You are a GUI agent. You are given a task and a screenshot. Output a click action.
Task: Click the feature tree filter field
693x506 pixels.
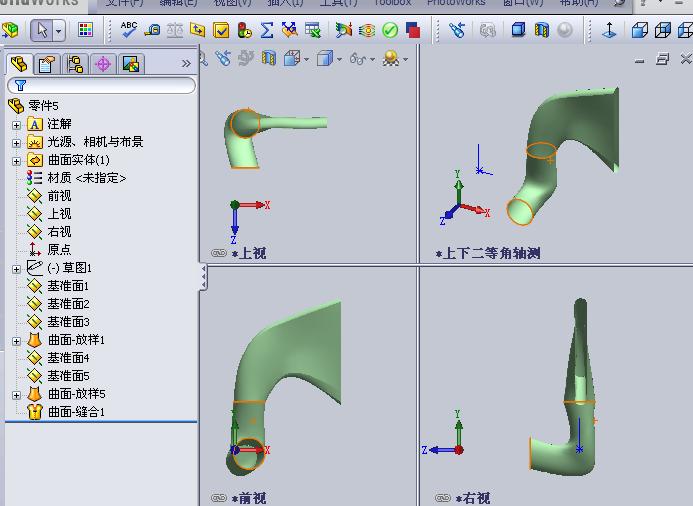coord(102,85)
